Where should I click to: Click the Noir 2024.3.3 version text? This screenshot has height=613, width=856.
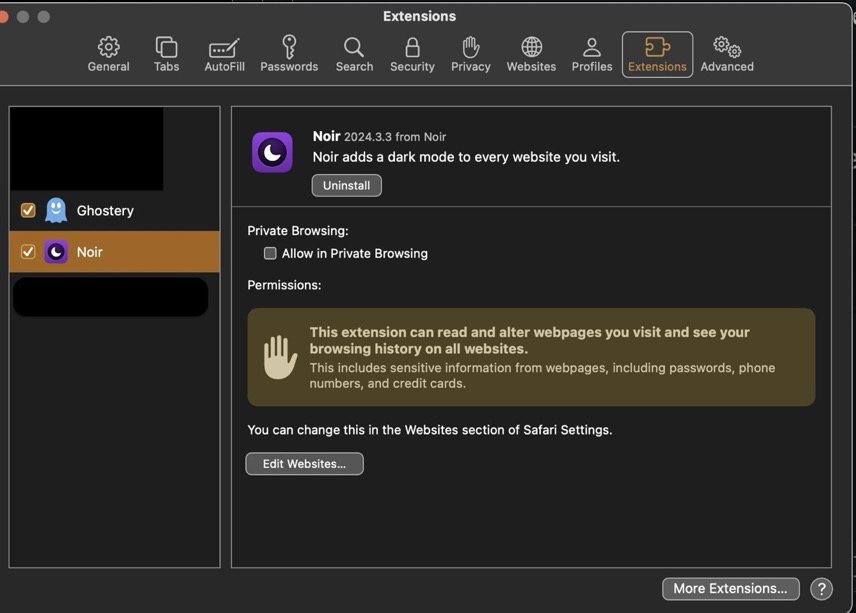point(395,137)
